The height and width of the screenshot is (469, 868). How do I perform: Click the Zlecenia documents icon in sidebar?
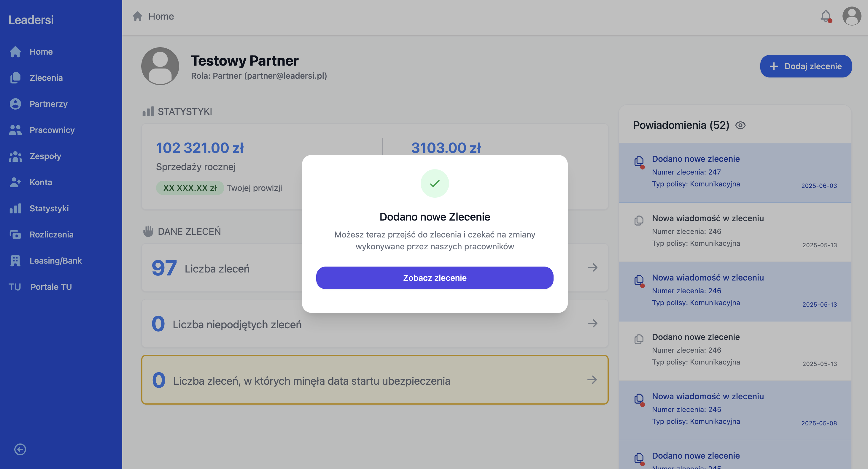click(15, 77)
